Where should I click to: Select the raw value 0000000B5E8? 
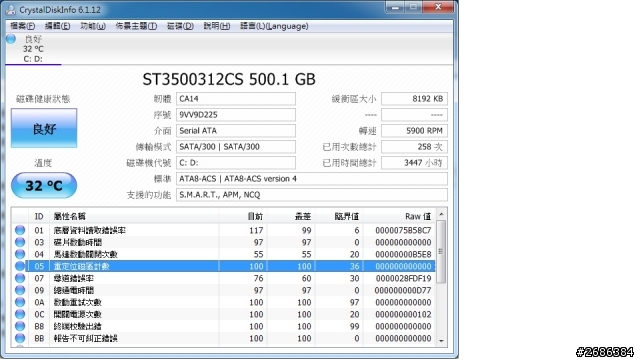[x=403, y=254]
